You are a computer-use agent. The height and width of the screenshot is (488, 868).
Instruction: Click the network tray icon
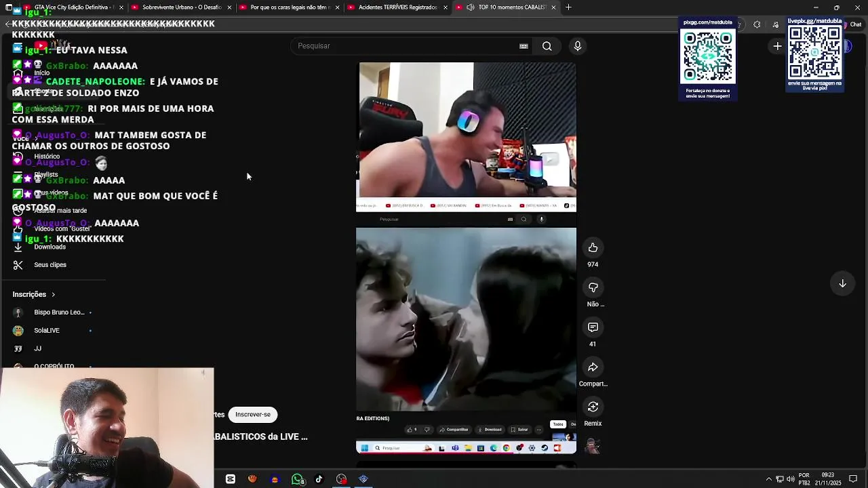coord(779,479)
